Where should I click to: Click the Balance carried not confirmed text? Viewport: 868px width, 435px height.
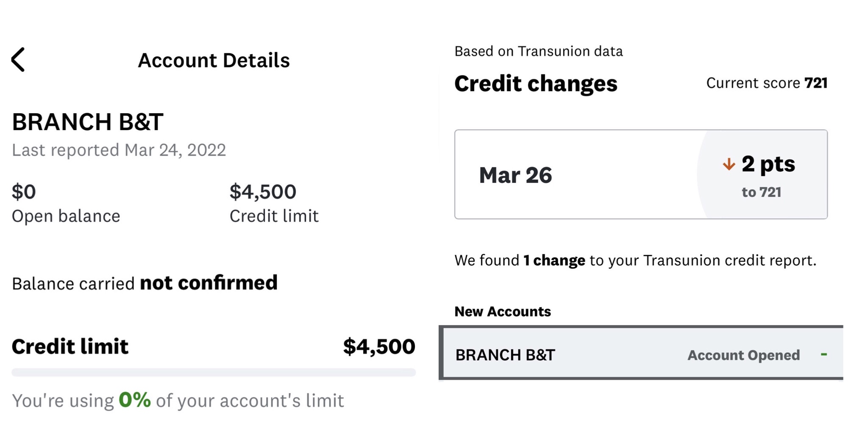point(145,283)
